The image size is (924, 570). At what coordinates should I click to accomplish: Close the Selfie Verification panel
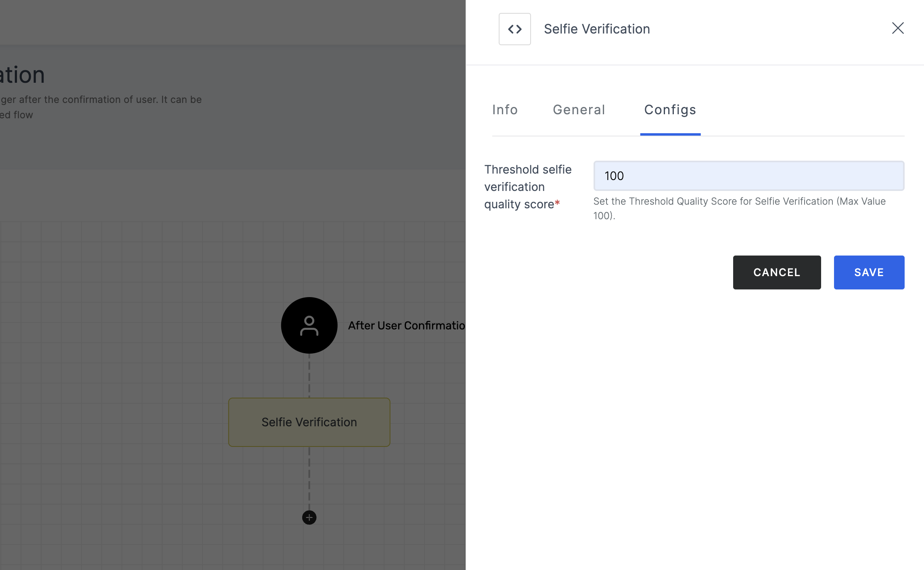pyautogui.click(x=898, y=28)
